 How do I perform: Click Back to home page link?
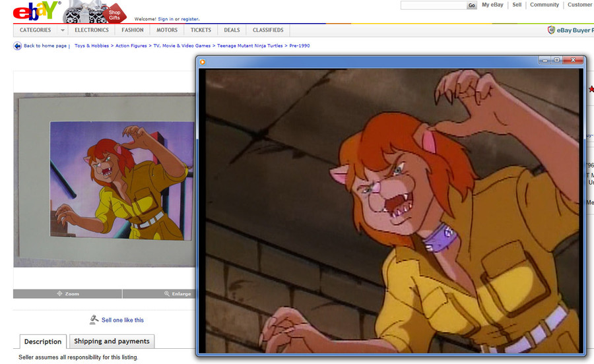coord(45,45)
